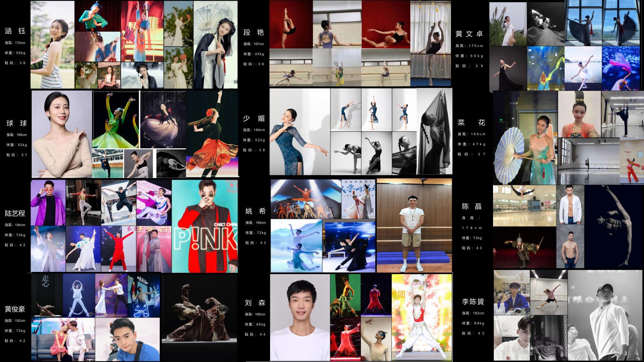
Task: Click 涵钰's shoe size 38
Action: [22, 63]
